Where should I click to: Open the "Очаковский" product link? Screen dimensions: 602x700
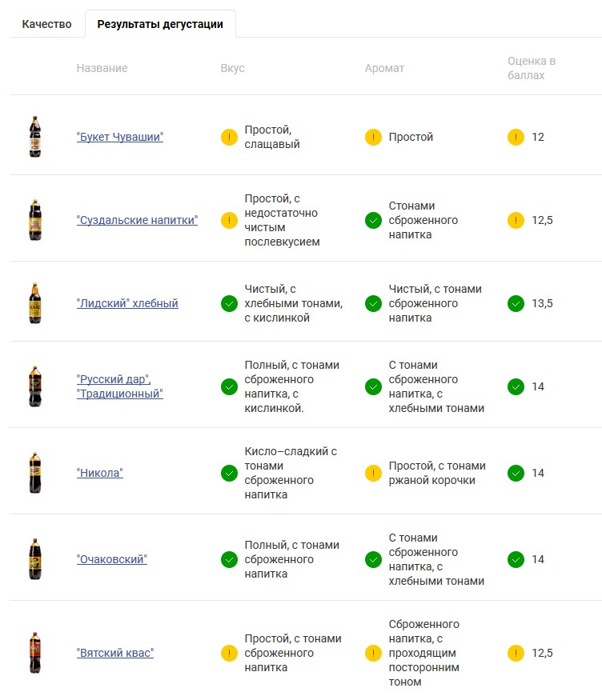(111, 559)
